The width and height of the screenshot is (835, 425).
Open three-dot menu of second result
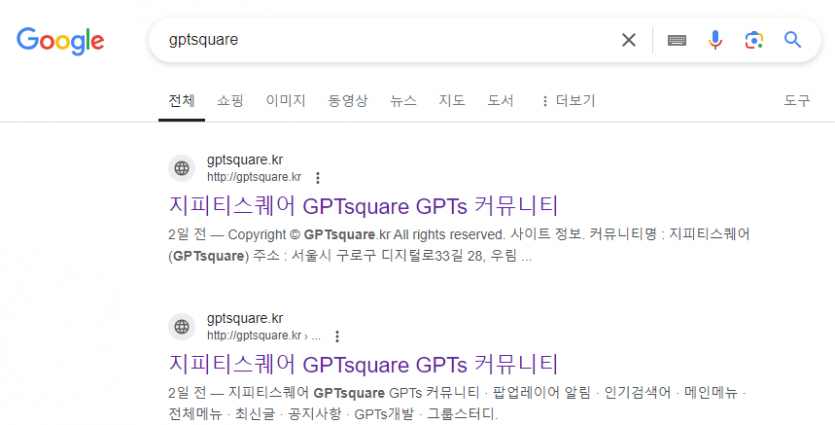337,336
